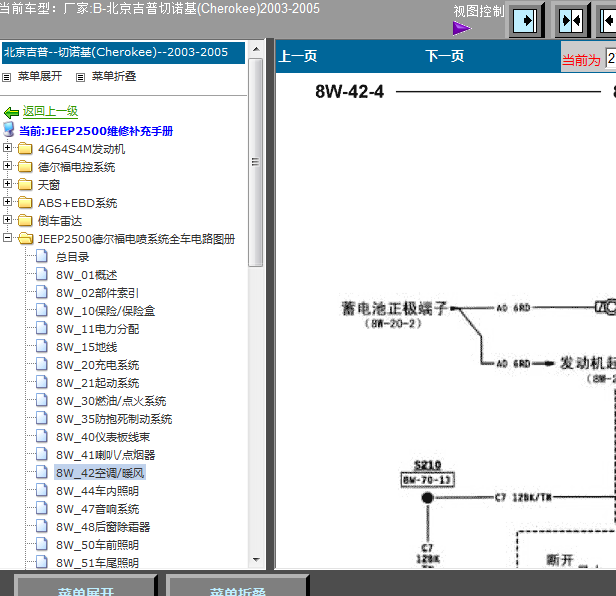Click the bottom 菜单展开 button

coord(86,586)
